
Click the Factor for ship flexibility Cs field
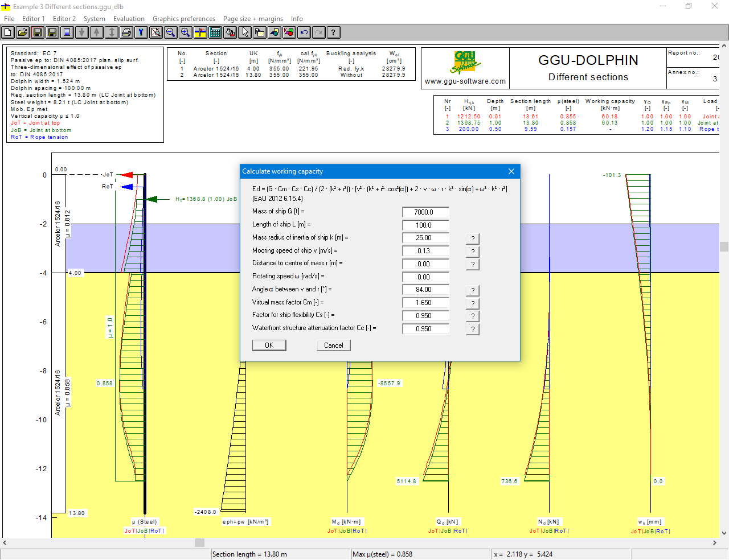425,316
